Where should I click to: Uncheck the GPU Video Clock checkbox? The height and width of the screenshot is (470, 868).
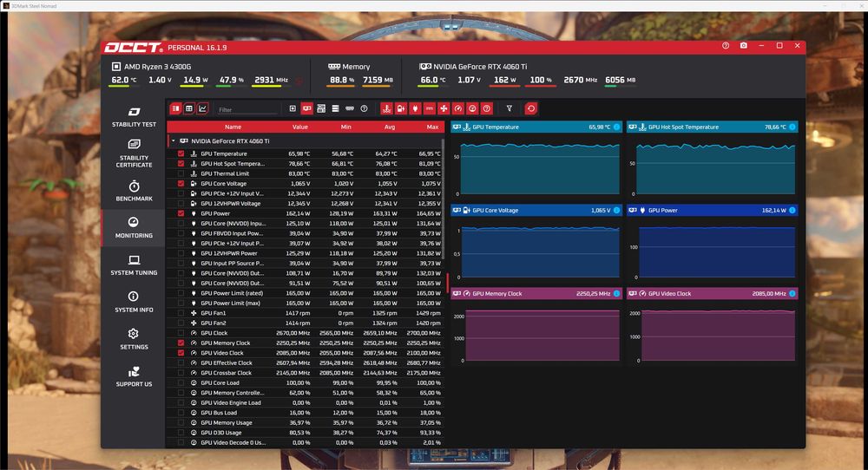point(181,353)
